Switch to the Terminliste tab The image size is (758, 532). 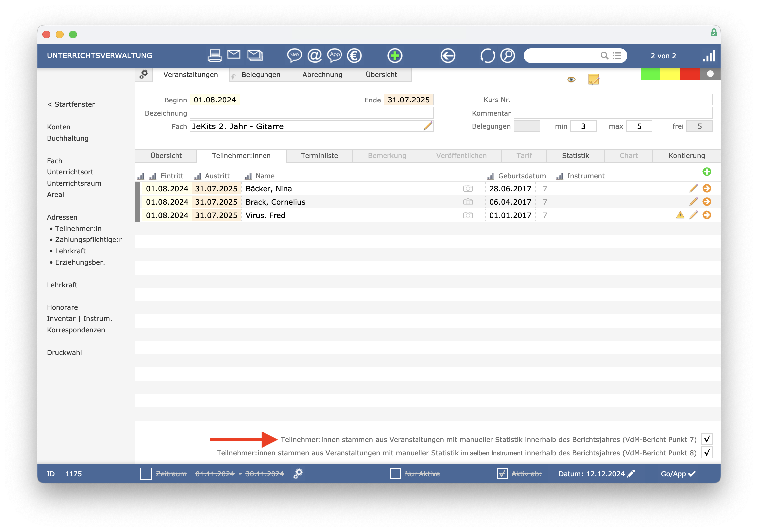[x=320, y=156]
